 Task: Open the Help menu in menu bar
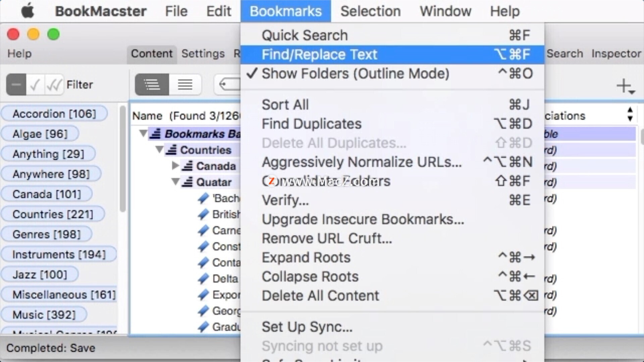(505, 11)
